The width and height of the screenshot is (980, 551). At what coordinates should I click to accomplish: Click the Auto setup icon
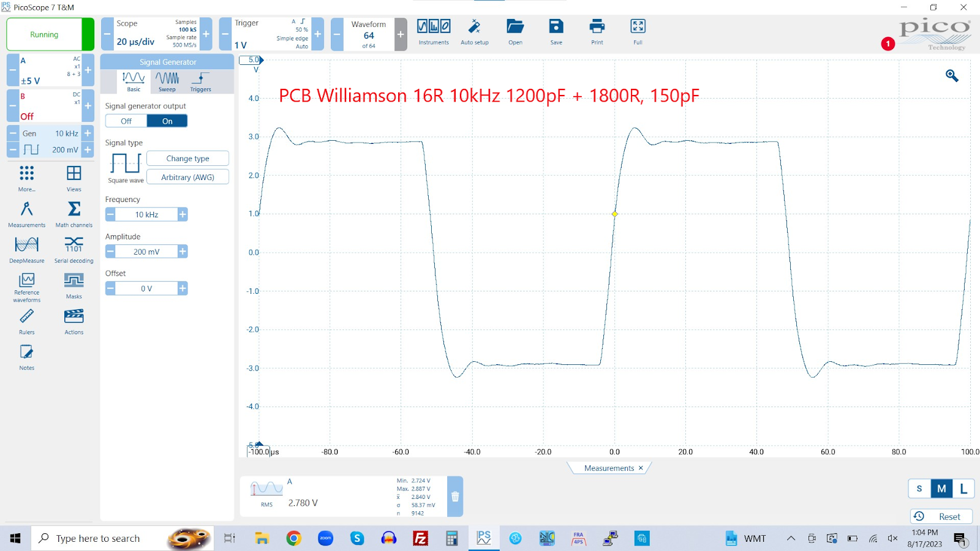pos(474,32)
